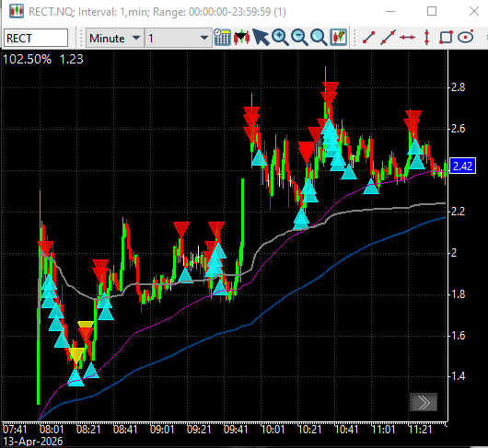
Task: Click the 08:21 time axis label
Action: pyautogui.click(x=88, y=430)
